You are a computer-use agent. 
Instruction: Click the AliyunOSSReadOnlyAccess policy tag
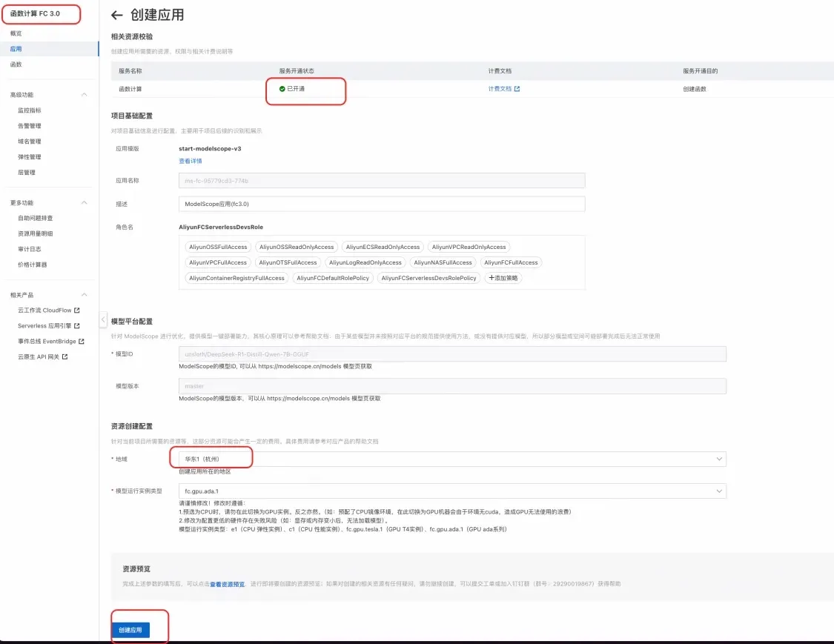297,247
